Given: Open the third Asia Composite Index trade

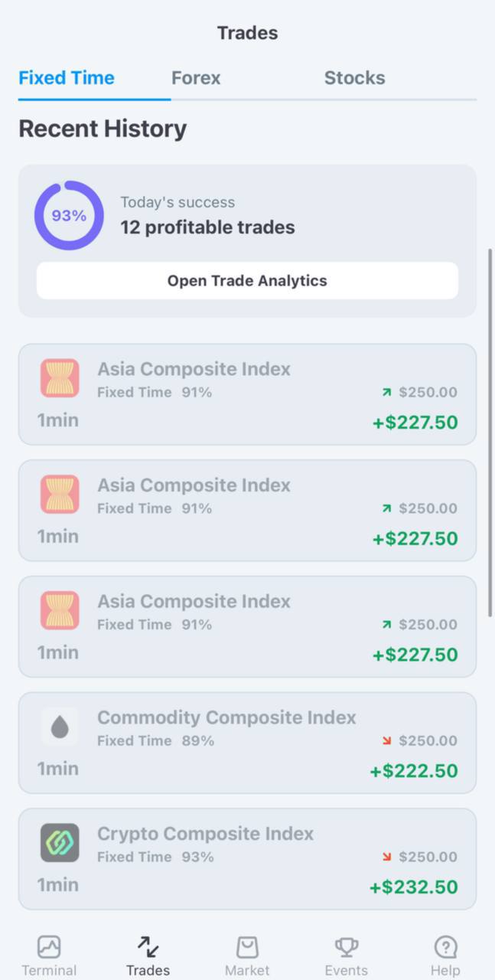Looking at the screenshot, I should click(x=247, y=627).
